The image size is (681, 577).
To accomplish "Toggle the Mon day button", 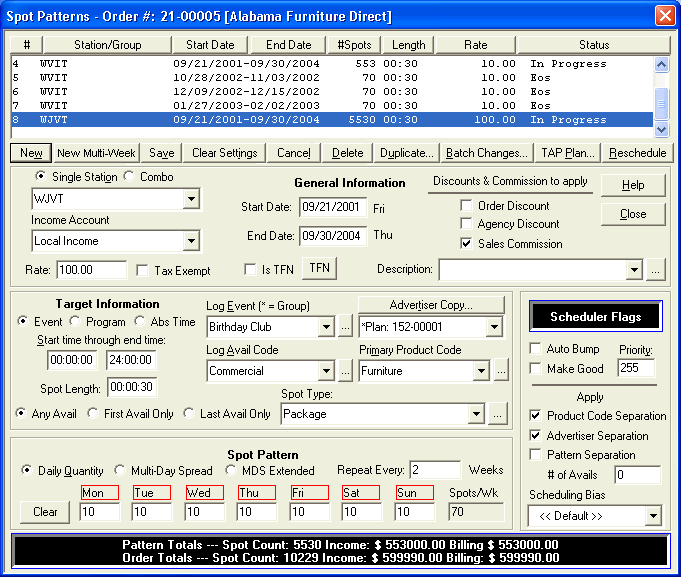I will point(99,493).
